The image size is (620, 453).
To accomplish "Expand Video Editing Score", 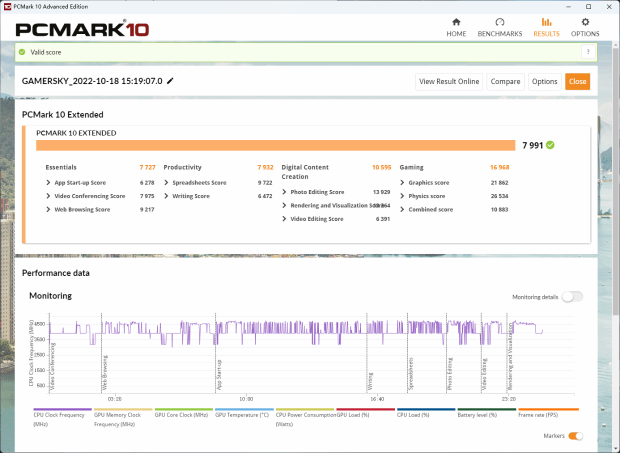I will point(284,219).
